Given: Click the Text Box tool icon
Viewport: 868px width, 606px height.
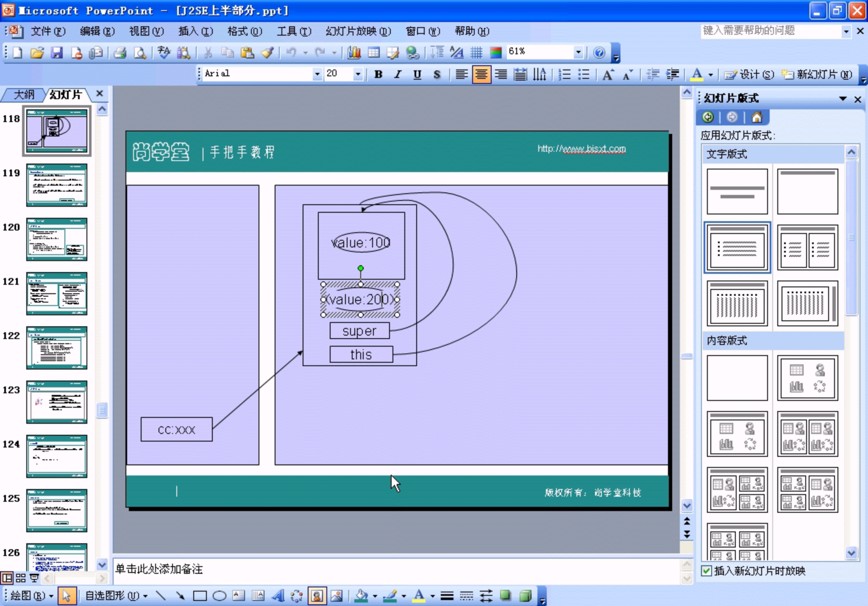Looking at the screenshot, I should pos(239,596).
